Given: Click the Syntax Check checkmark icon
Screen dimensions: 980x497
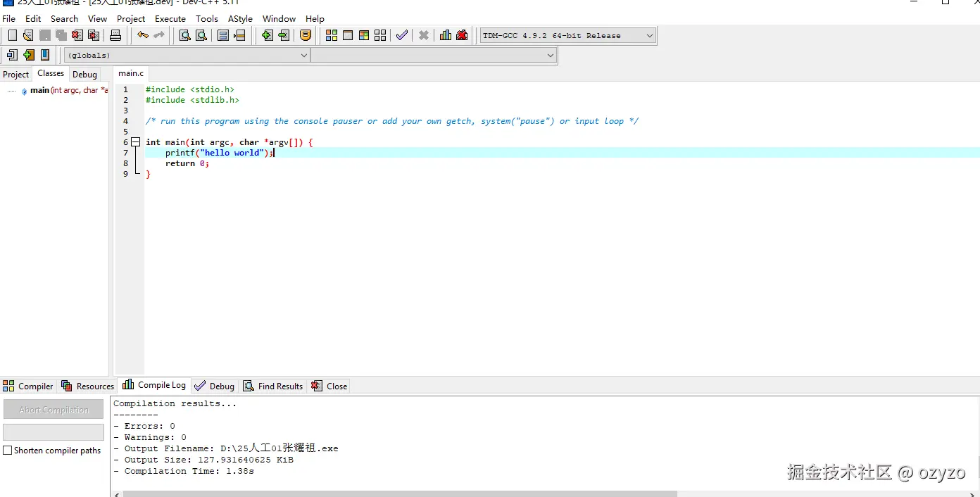Looking at the screenshot, I should point(401,35).
